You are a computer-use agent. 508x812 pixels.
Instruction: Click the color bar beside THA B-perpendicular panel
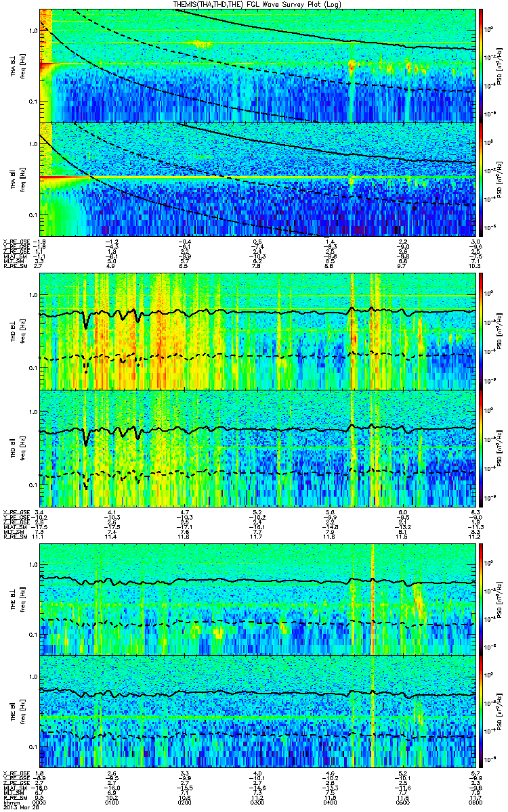point(481,66)
